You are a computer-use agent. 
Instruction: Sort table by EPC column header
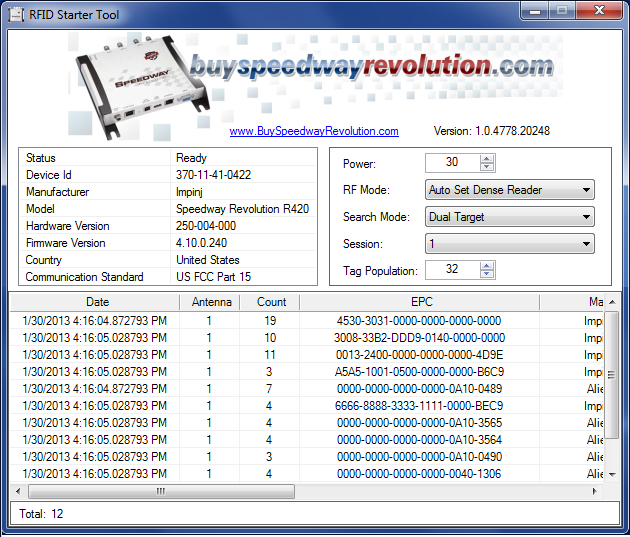click(x=419, y=302)
